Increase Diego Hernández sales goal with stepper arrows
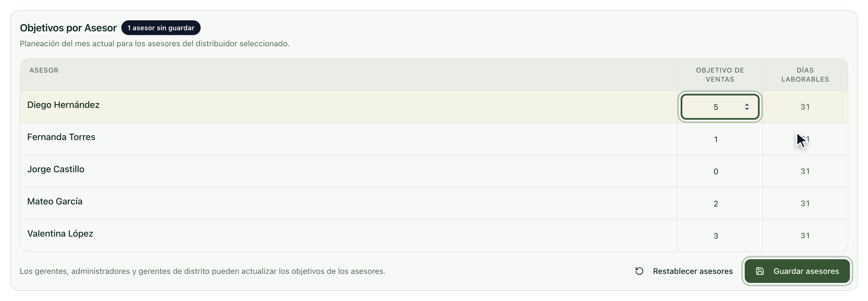 (x=747, y=105)
